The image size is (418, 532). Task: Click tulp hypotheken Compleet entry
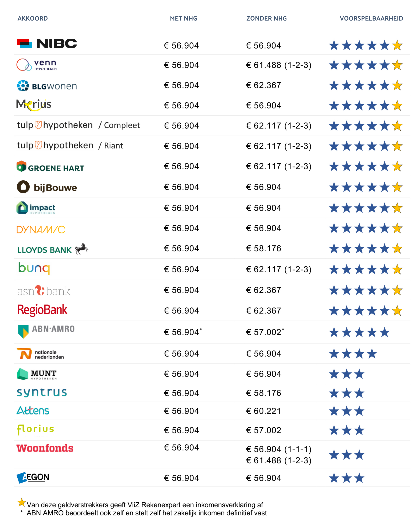point(79,125)
